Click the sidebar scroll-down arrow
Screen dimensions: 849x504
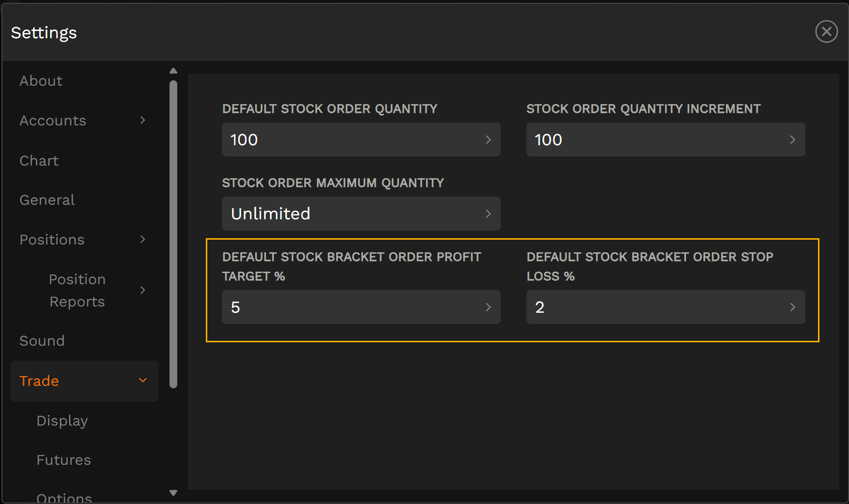tap(173, 493)
